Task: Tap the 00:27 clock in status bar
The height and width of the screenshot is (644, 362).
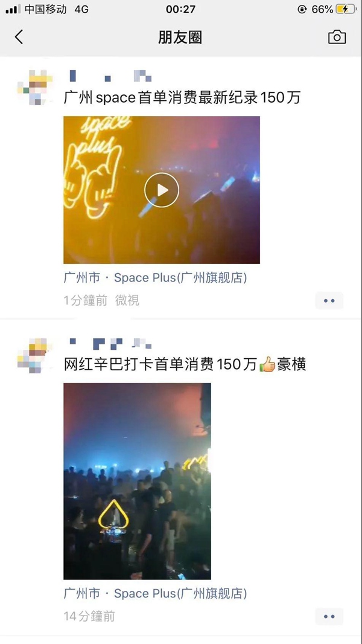Action: click(180, 9)
